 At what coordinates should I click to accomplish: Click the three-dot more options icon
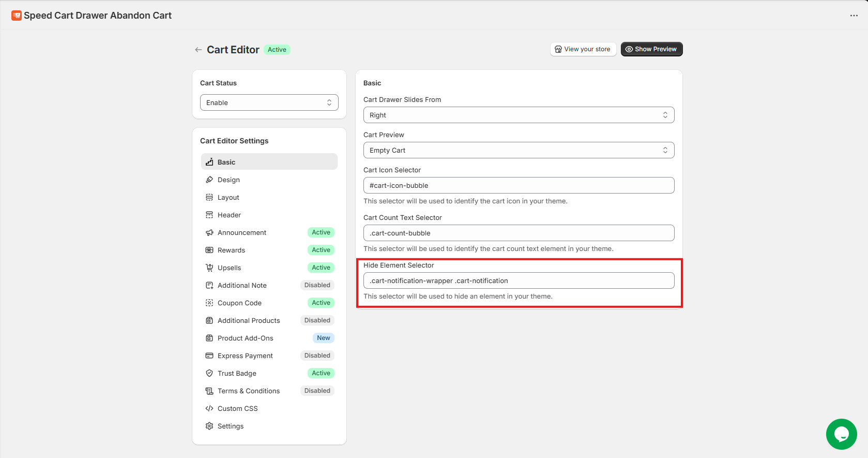(x=854, y=16)
